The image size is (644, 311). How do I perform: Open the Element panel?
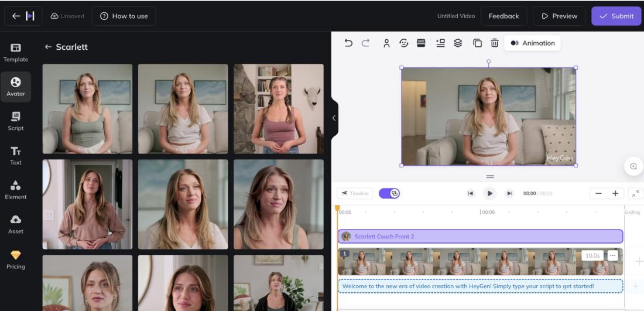(x=16, y=190)
